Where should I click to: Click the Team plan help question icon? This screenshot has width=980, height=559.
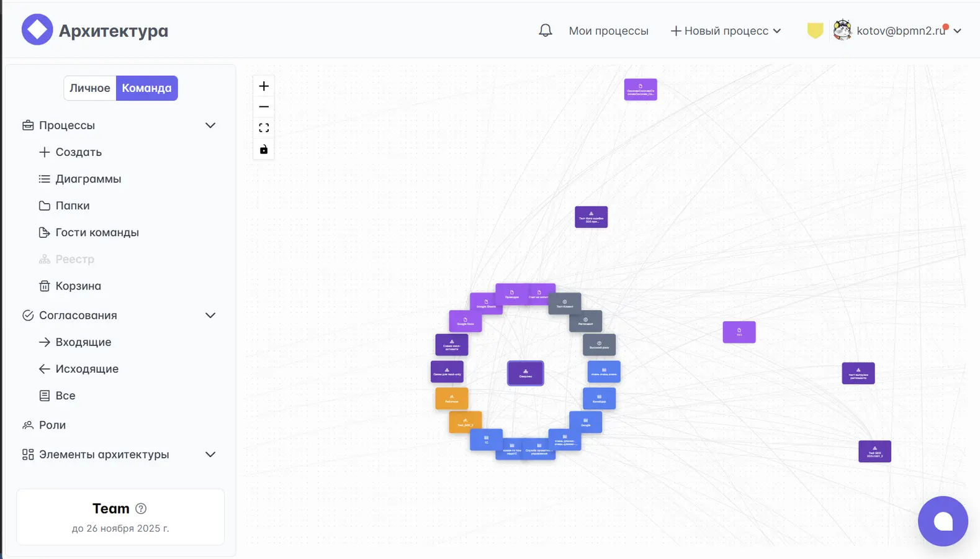click(141, 509)
